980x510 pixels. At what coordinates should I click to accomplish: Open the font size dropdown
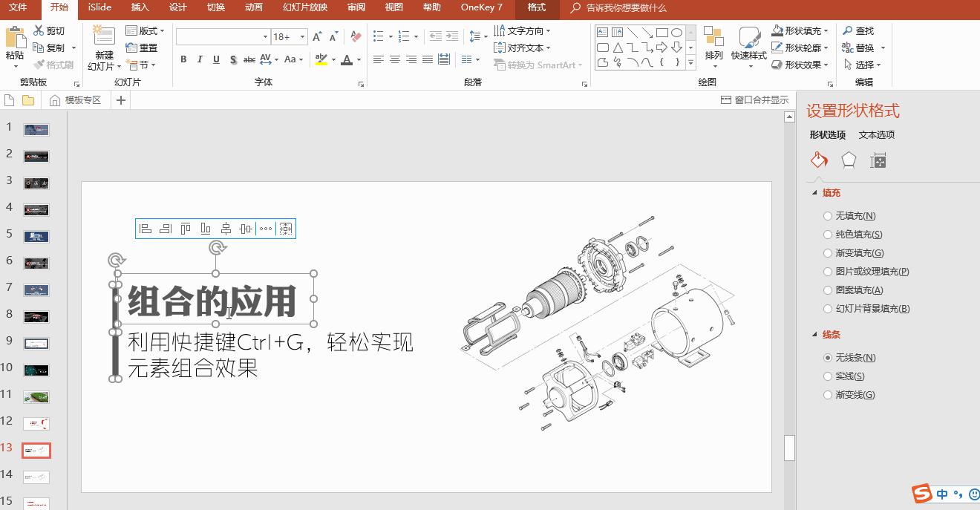pos(301,36)
